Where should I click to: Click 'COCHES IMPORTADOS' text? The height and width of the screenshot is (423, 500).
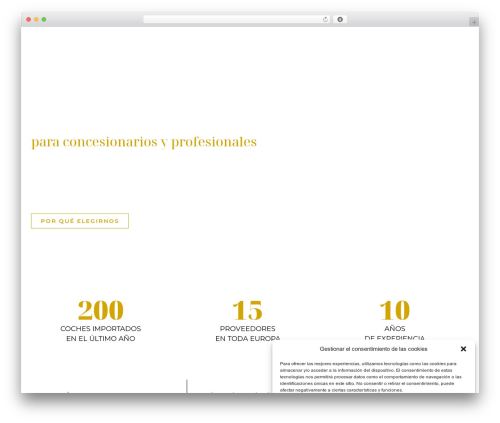pos(101,329)
